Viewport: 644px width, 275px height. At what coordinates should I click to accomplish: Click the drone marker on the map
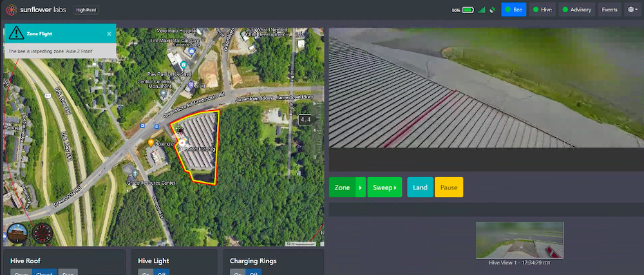pos(178,131)
